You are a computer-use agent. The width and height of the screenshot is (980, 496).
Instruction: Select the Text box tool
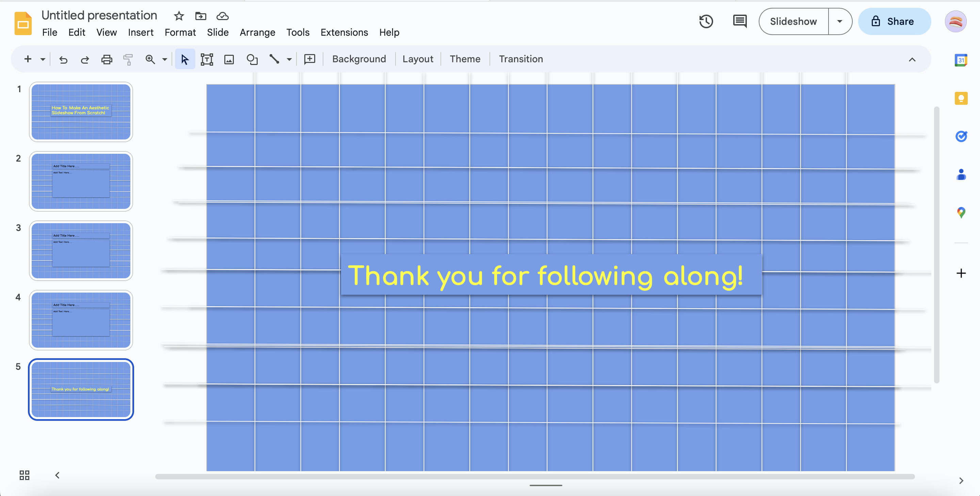(207, 59)
